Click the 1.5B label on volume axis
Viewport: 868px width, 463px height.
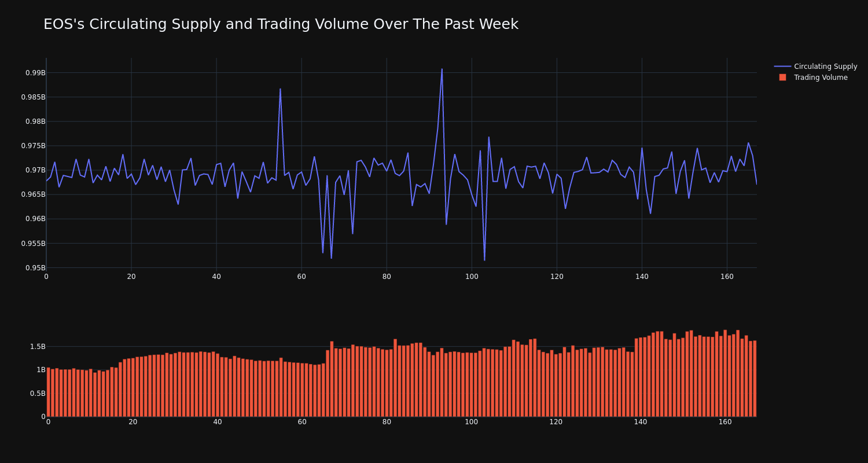(38, 347)
